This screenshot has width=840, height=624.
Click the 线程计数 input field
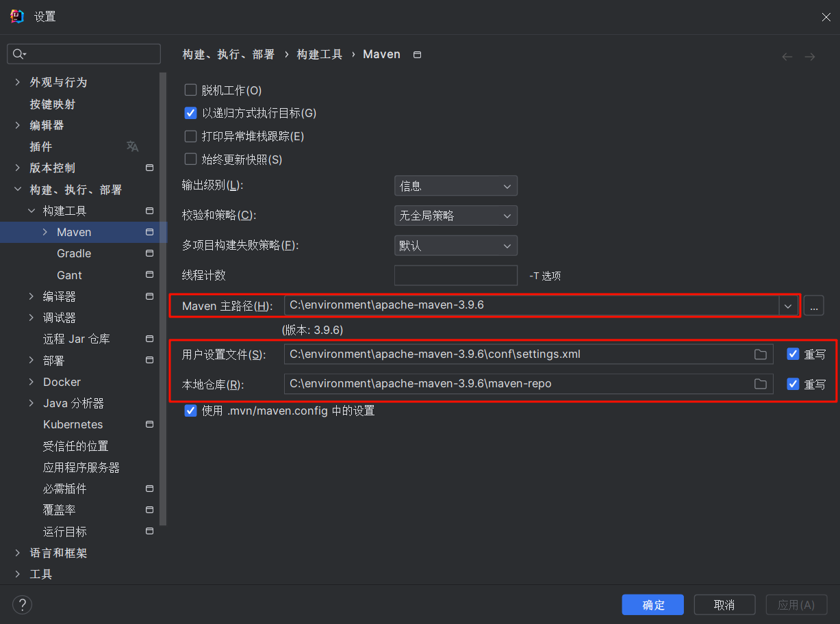point(456,275)
